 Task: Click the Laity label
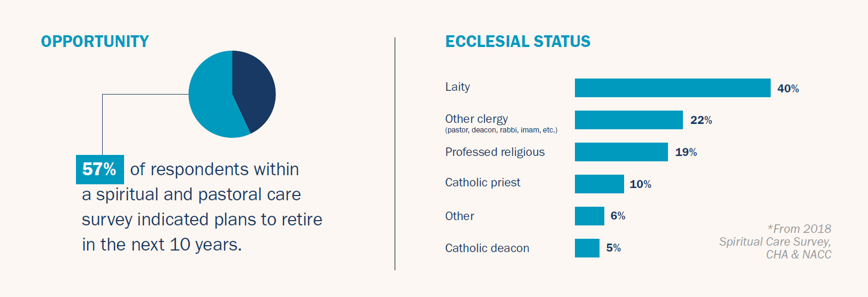[x=457, y=87]
